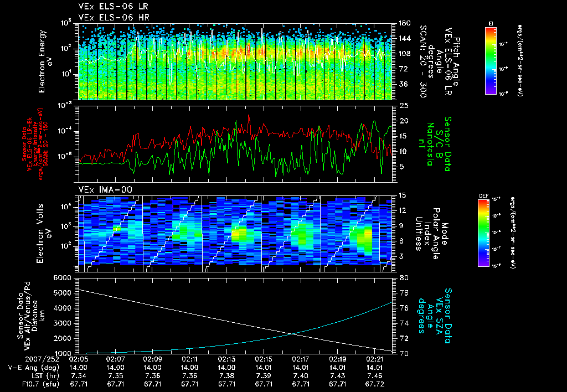Viewport: 567px width, 392px height.
Task: Click where altitude and SZA curves cross
Action: (x=291, y=334)
